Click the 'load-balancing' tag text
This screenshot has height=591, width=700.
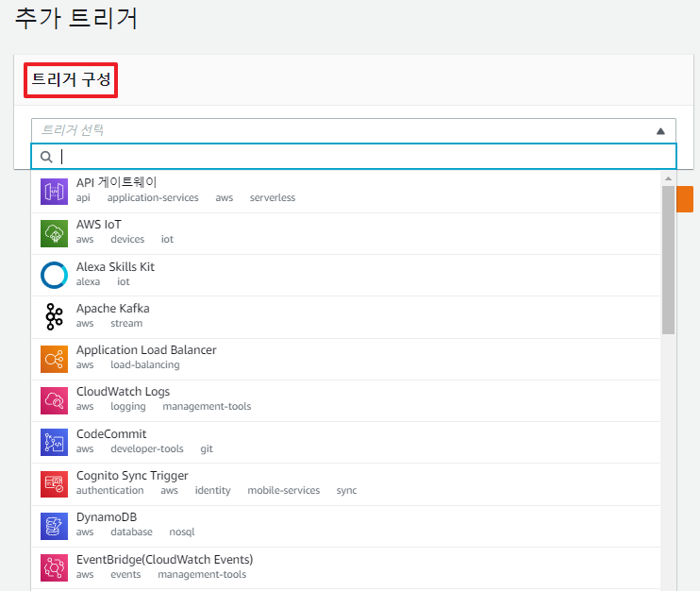tap(145, 365)
